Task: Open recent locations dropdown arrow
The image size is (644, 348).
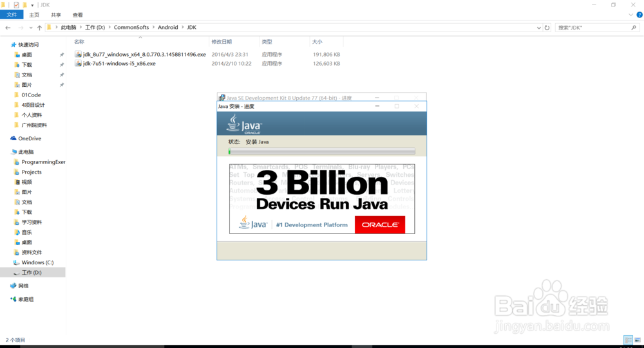Action: point(31,28)
